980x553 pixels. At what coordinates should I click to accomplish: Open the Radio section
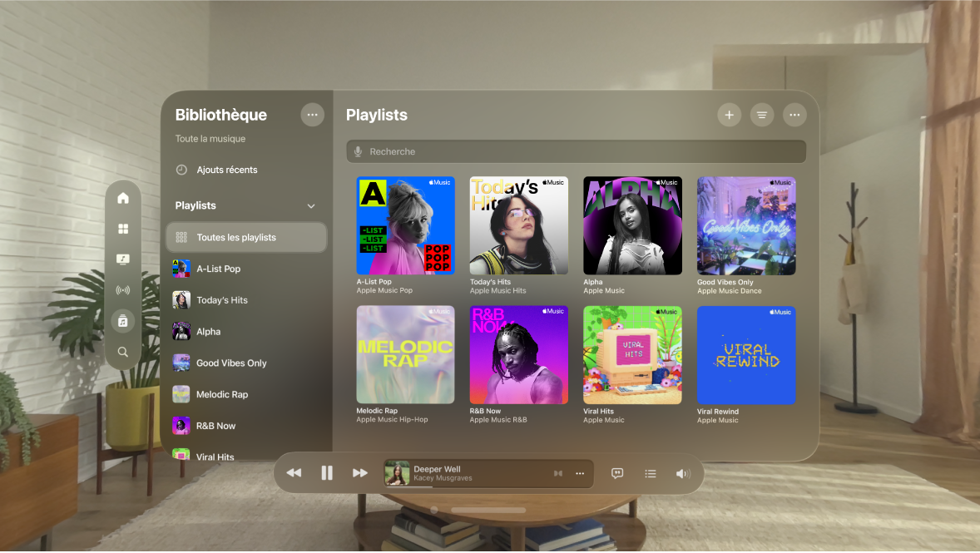[123, 289]
